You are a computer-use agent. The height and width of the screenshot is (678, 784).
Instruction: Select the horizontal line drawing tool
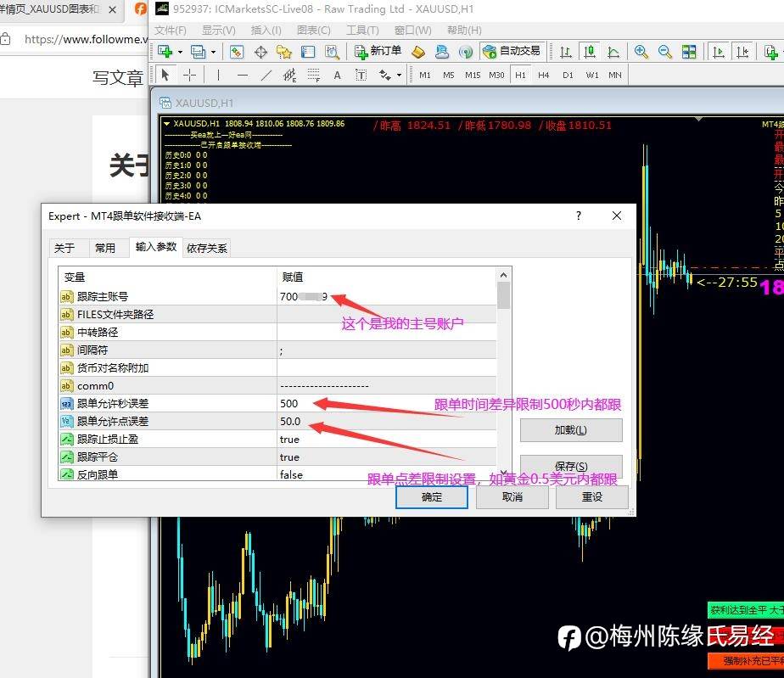[x=243, y=75]
